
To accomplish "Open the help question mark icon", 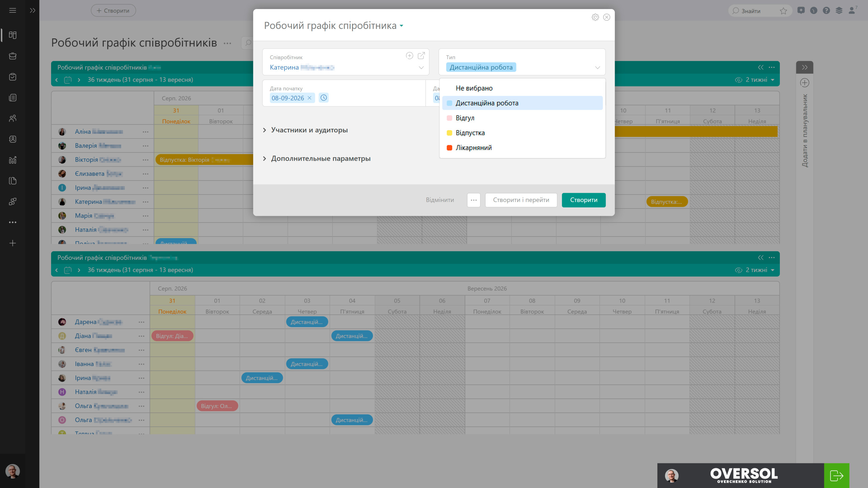I will coord(826,11).
